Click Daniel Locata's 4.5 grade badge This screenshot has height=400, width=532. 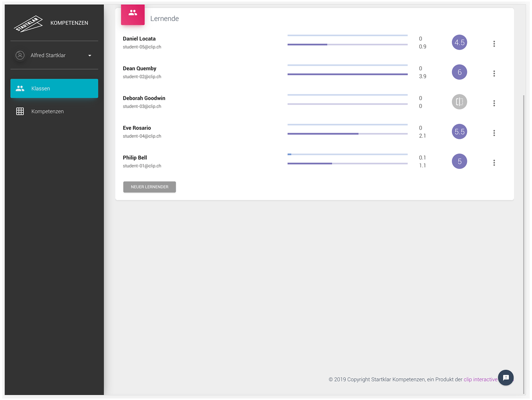(x=459, y=43)
